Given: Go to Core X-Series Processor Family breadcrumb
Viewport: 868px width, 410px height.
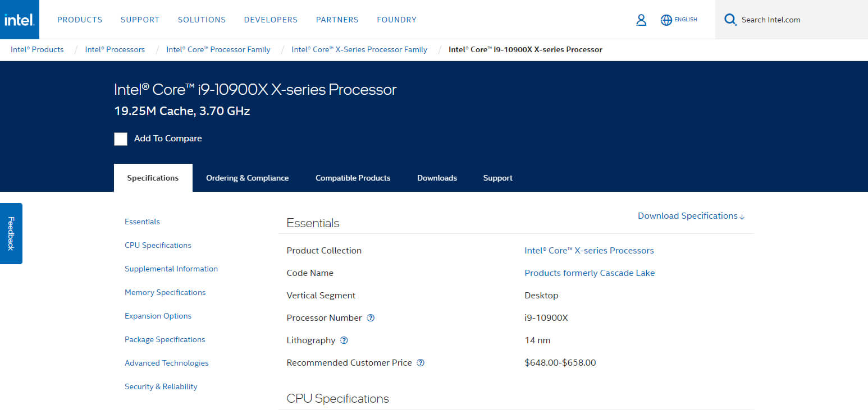Looking at the screenshot, I should 359,49.
